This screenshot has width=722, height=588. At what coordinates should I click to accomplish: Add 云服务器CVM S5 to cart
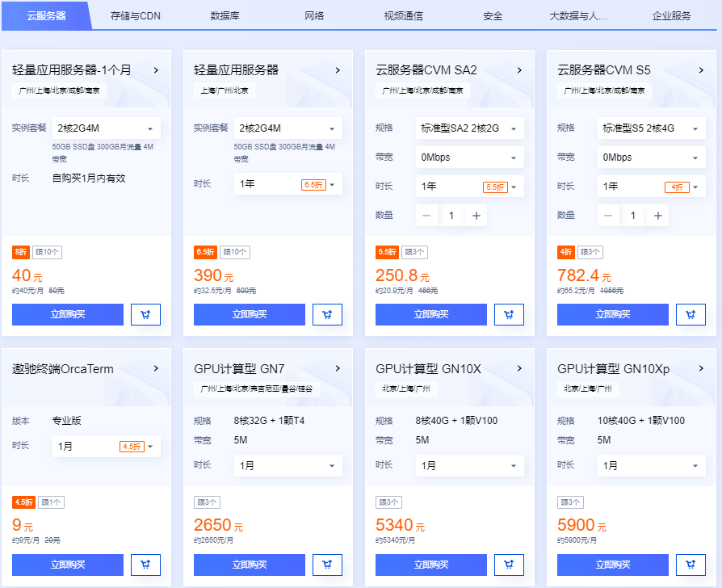point(691,314)
